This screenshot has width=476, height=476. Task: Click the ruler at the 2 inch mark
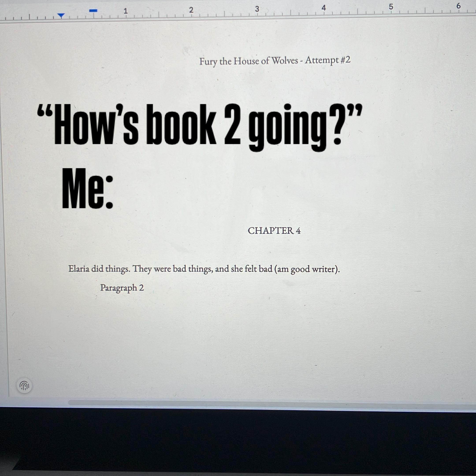[x=191, y=10]
